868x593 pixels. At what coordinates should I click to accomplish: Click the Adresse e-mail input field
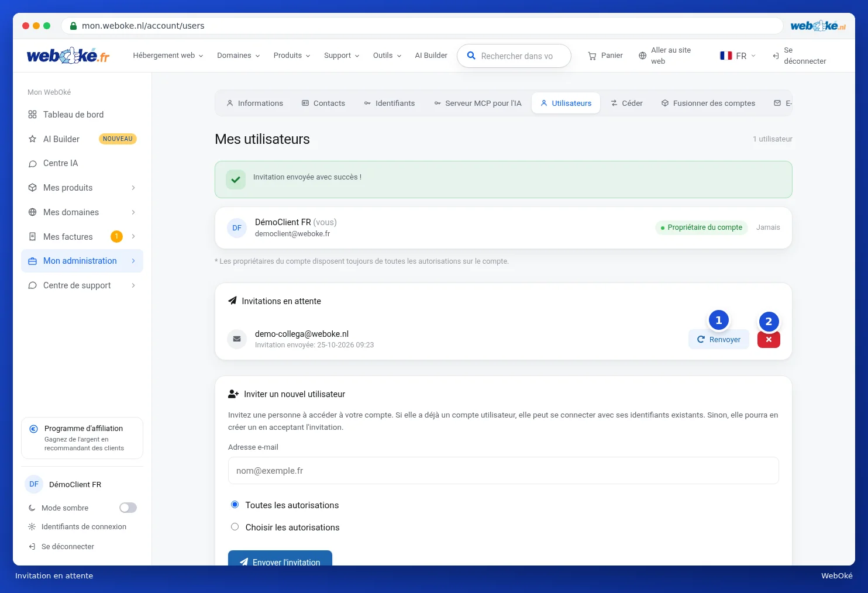(x=504, y=471)
